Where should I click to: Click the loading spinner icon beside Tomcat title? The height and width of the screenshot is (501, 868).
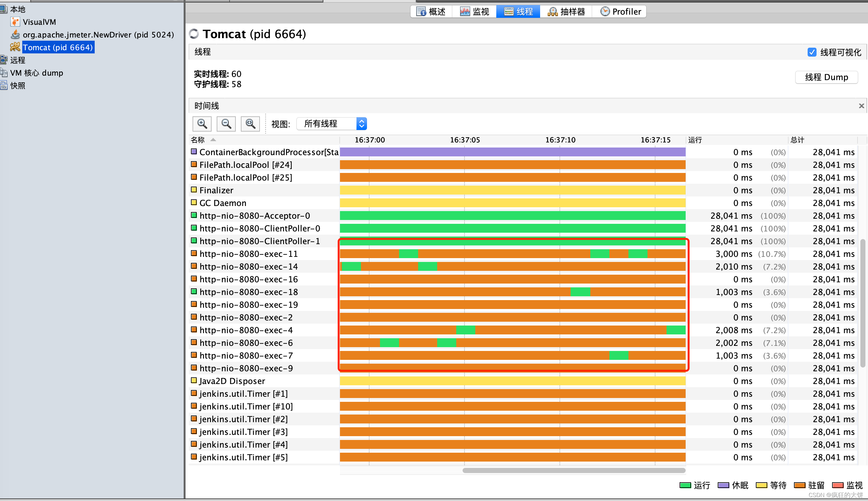tap(194, 34)
